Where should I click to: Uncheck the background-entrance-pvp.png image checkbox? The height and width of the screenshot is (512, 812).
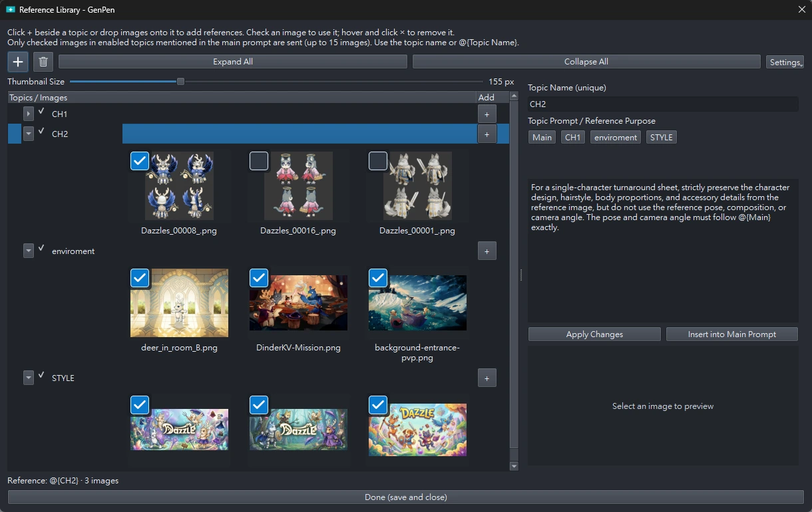[x=378, y=278]
